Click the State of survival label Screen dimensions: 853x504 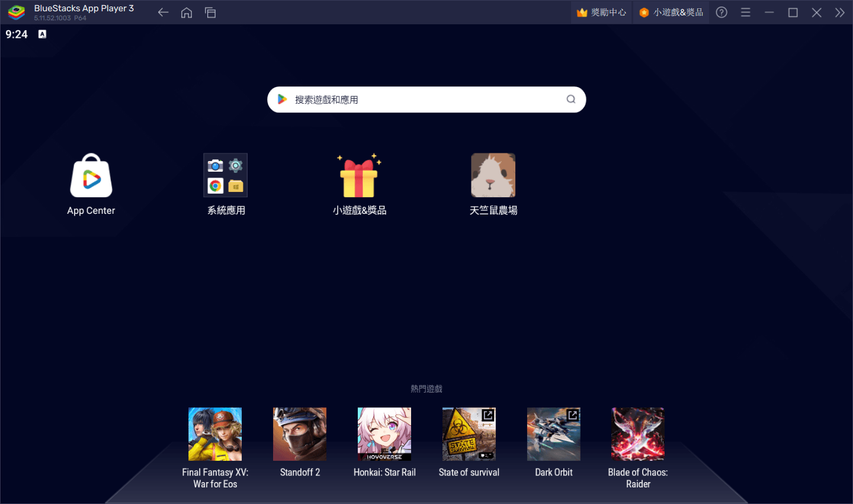(469, 472)
